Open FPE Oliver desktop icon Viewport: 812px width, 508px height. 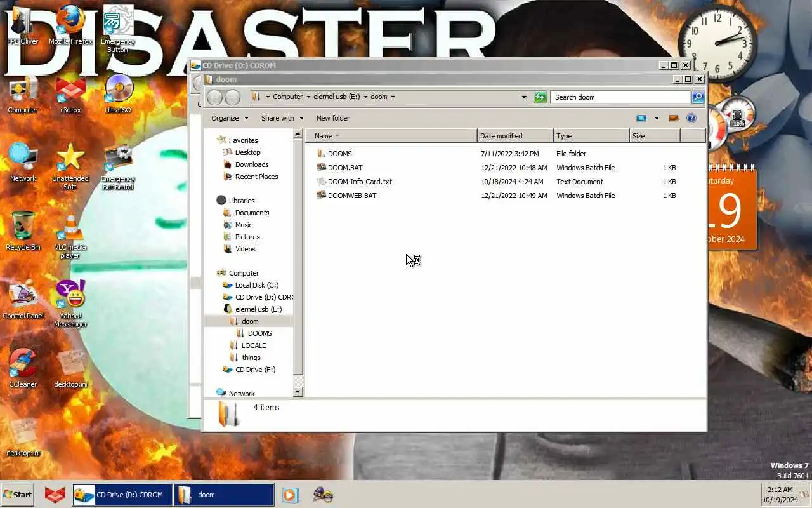(x=22, y=25)
